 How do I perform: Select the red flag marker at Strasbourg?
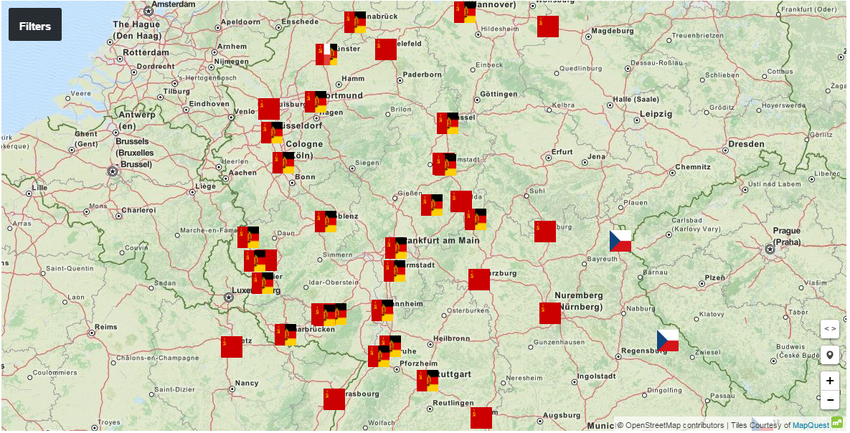(x=334, y=399)
